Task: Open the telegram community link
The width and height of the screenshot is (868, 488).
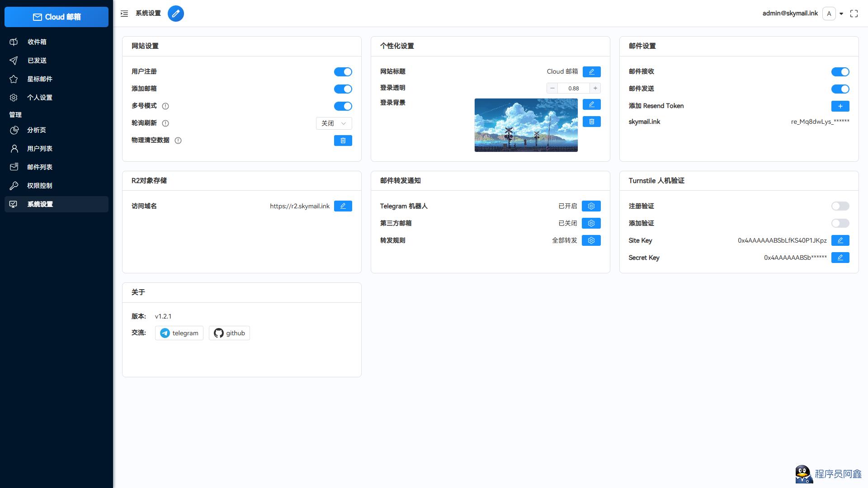Action: (179, 333)
